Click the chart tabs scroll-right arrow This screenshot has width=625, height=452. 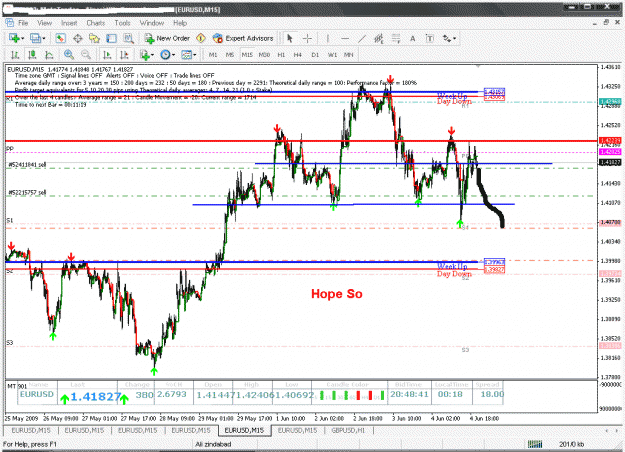pyautogui.click(x=617, y=430)
